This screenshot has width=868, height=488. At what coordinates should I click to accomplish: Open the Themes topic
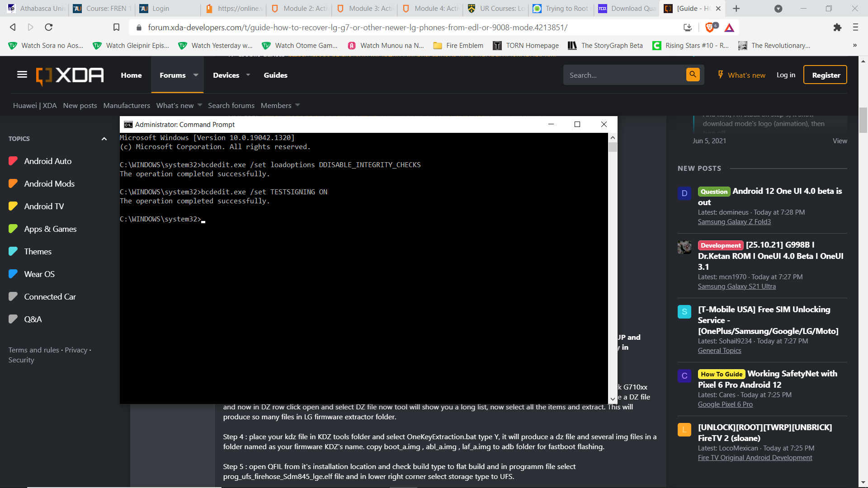click(38, 252)
